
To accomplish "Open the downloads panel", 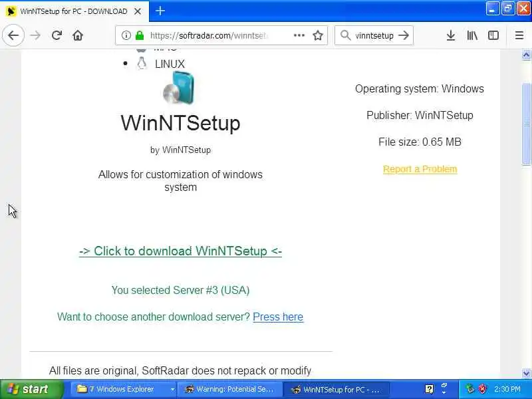I will point(451,35).
